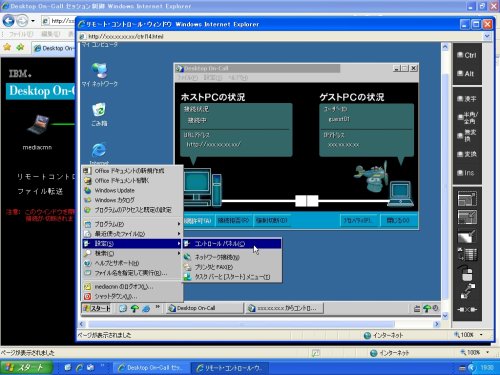Click the Back button in the background IE window
The height and width of the screenshot is (375, 500).
(x=9, y=21)
